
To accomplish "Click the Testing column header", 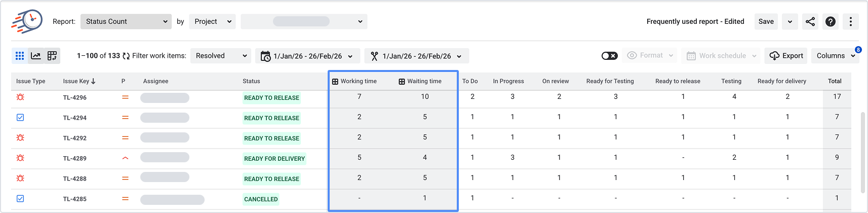I will click(x=731, y=81).
